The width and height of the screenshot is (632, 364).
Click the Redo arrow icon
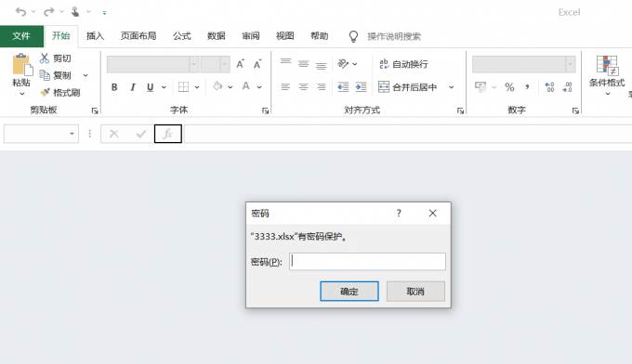coord(48,12)
